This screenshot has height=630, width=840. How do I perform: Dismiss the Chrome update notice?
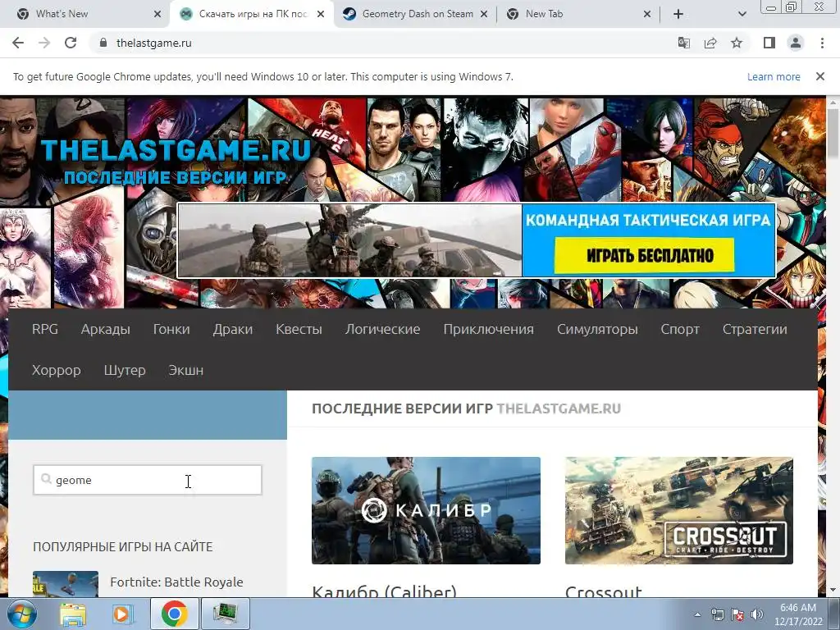coord(820,76)
